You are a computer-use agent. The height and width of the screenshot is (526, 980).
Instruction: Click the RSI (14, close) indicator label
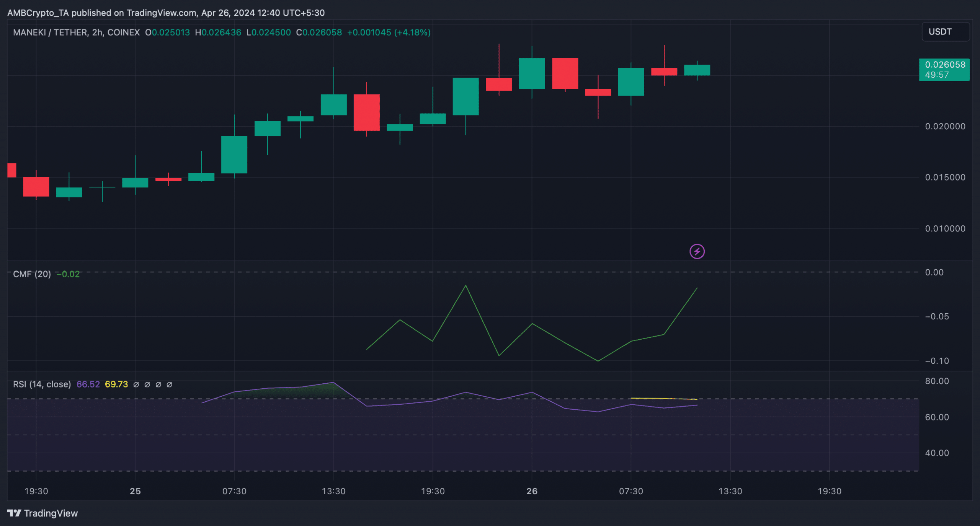pyautogui.click(x=42, y=384)
